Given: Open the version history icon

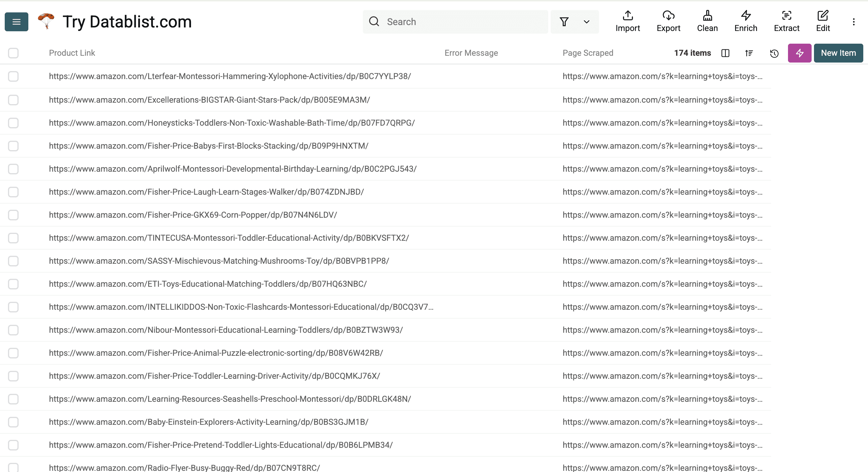Looking at the screenshot, I should tap(774, 53).
